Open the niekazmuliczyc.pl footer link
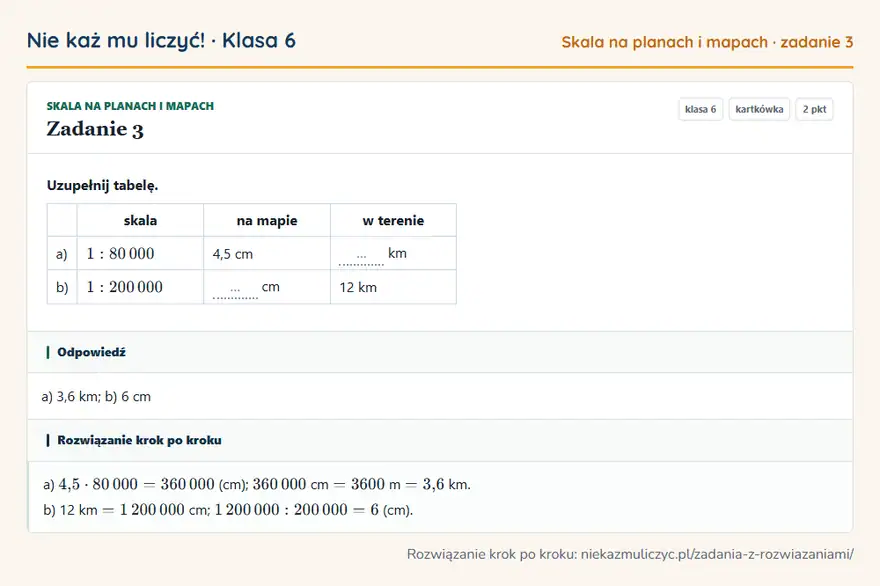The height and width of the screenshot is (586, 880). 717,555
